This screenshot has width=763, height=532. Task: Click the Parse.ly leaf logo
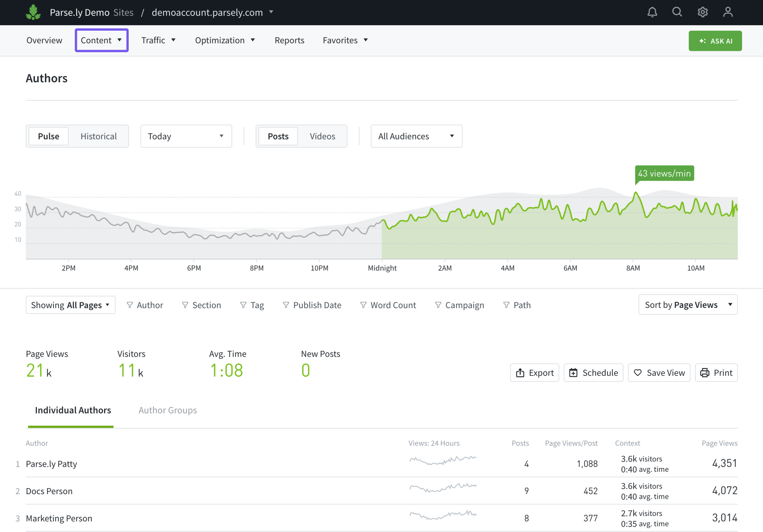click(x=33, y=12)
